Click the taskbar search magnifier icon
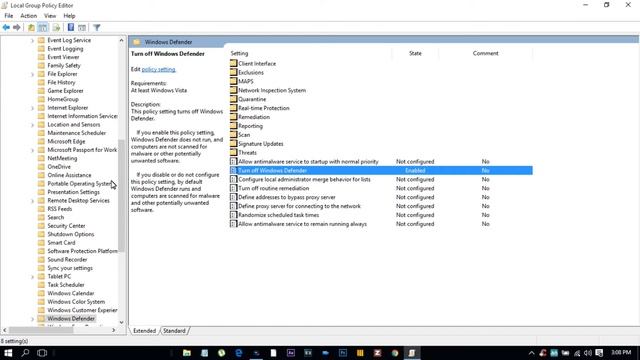The image size is (640, 360). coord(25,353)
